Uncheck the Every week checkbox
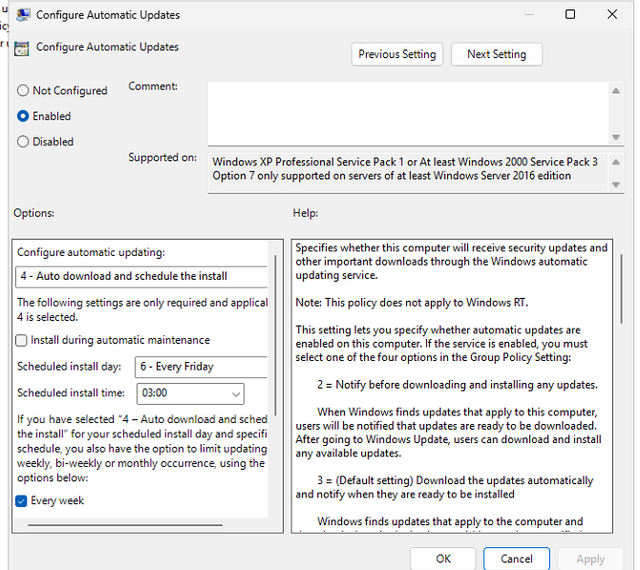Screen dimensions: 640x570 (21, 501)
